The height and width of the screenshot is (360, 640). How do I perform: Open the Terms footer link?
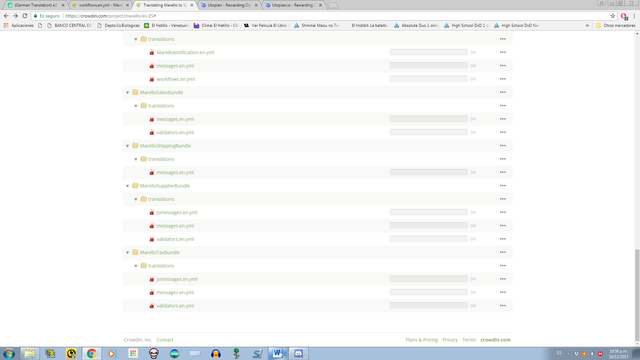point(469,340)
